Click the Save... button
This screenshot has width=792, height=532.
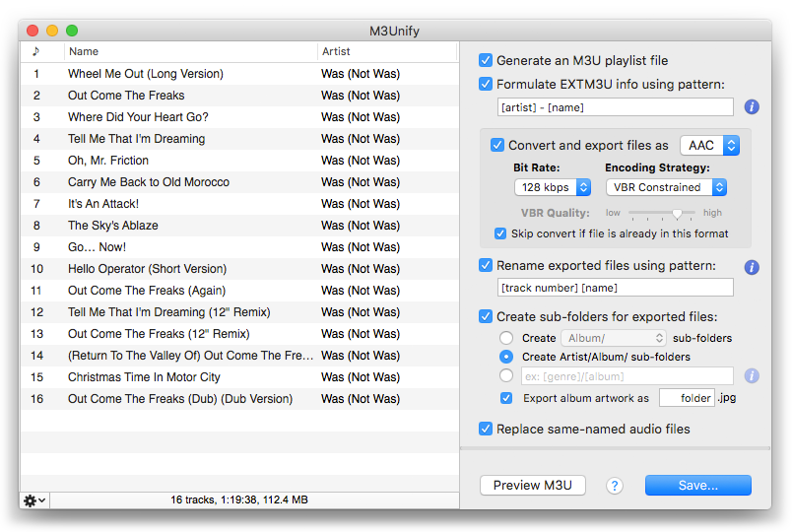(x=698, y=486)
